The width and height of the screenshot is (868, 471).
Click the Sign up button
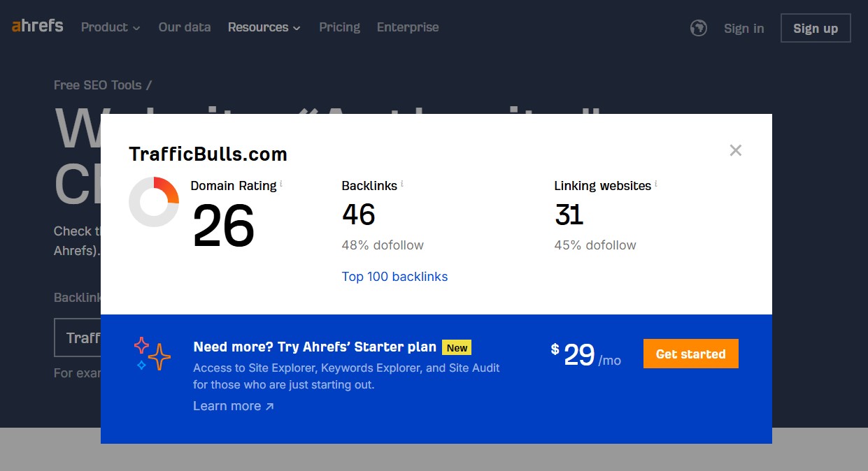pyautogui.click(x=816, y=28)
